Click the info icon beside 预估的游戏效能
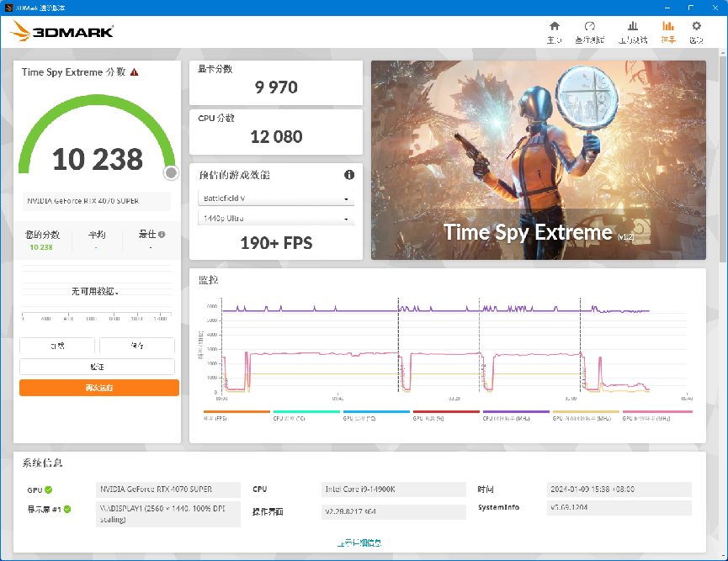This screenshot has width=728, height=561. pos(349,174)
